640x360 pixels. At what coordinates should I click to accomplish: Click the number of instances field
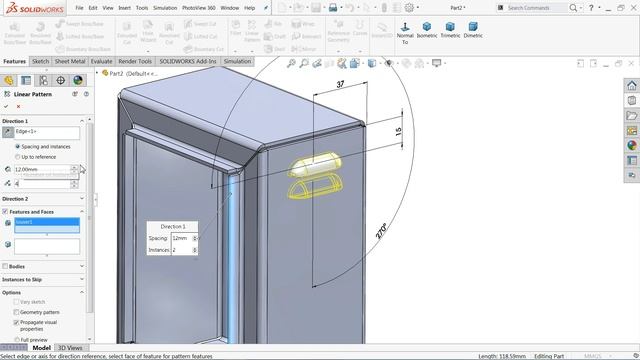point(42,184)
